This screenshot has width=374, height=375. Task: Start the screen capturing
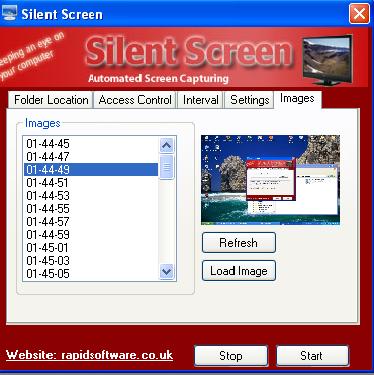point(312,356)
